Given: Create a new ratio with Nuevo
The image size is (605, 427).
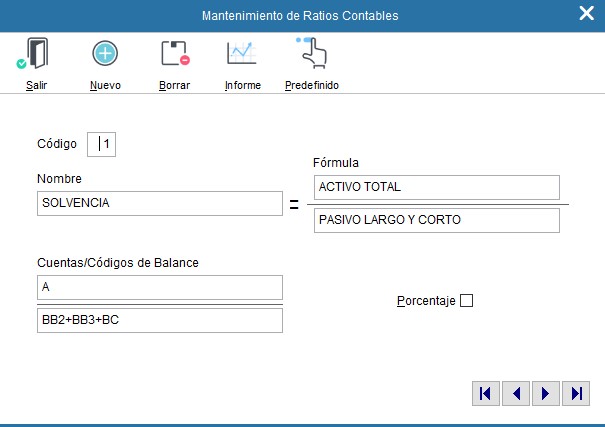Looking at the screenshot, I should pyautogui.click(x=105, y=54).
